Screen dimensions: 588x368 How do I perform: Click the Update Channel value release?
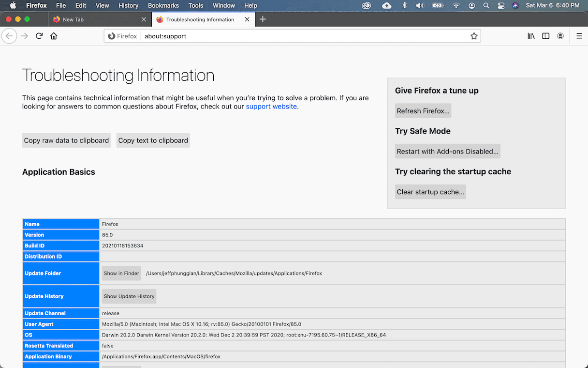point(111,313)
